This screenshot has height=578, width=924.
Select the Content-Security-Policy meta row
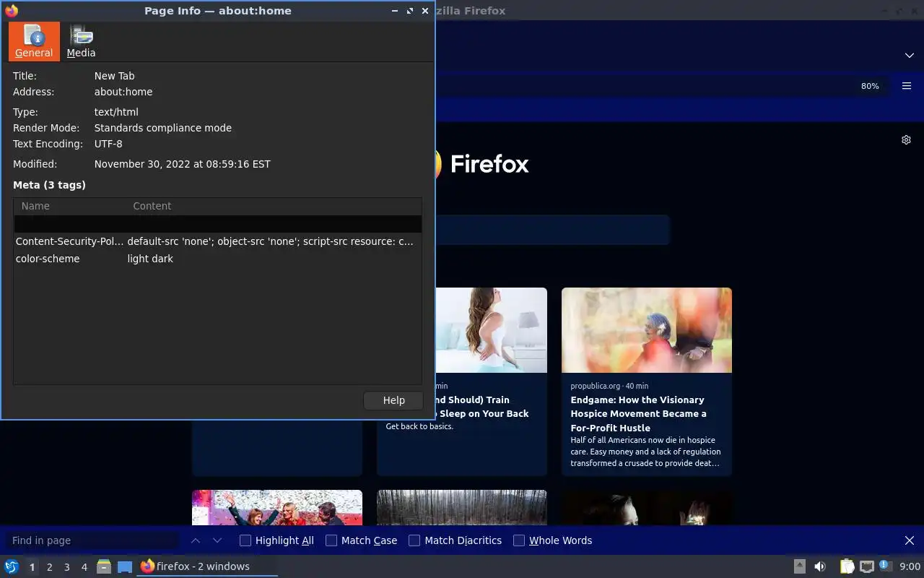pos(217,241)
